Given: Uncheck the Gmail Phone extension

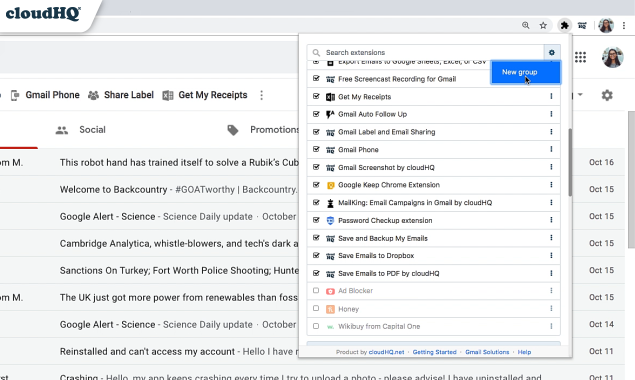Looking at the screenshot, I should [316, 149].
